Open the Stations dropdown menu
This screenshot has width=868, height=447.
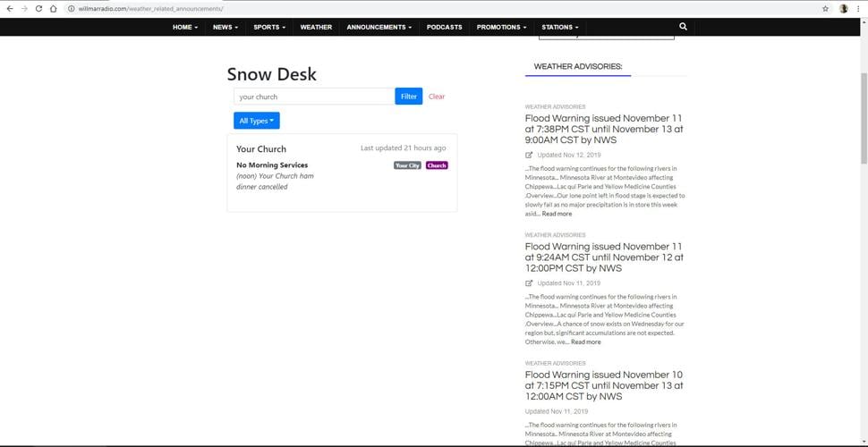click(x=560, y=27)
